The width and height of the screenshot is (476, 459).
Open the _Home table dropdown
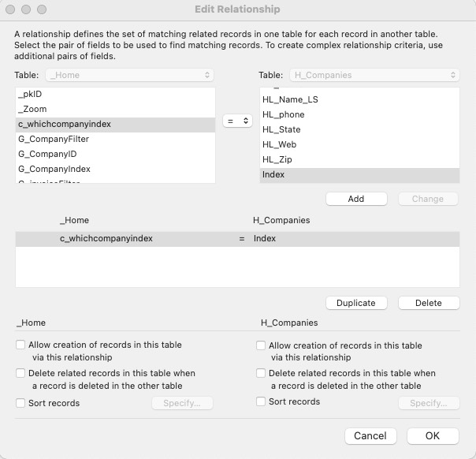tap(129, 75)
